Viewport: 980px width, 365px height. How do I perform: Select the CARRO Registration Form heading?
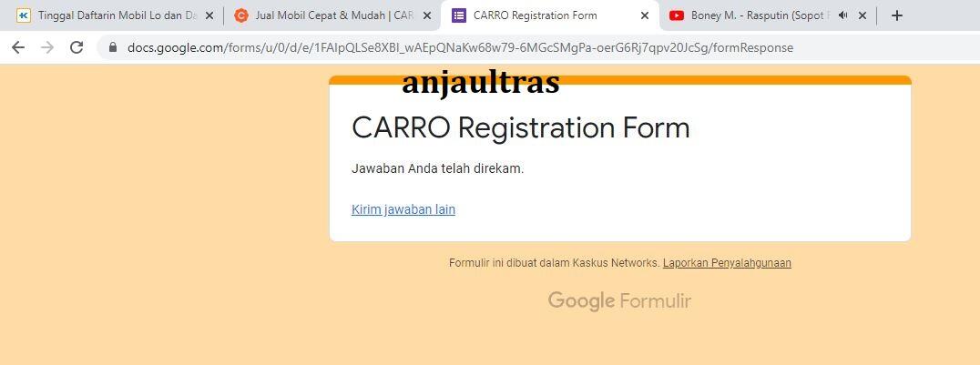(x=521, y=127)
